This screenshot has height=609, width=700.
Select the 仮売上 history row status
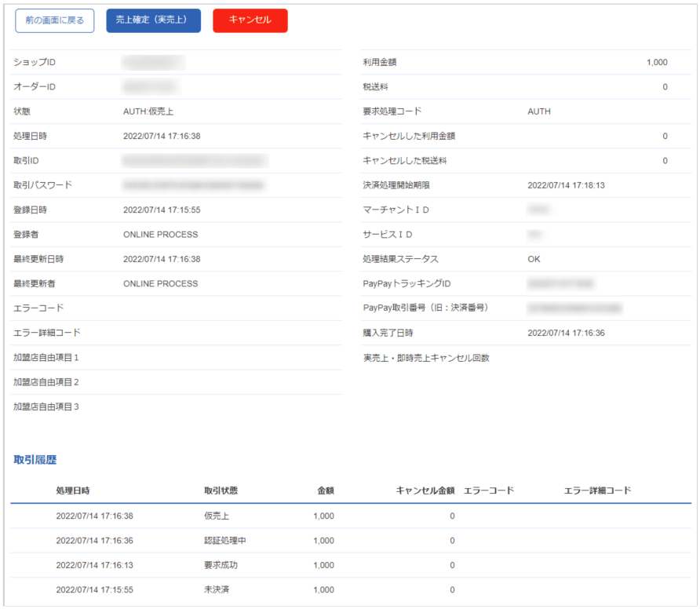point(217,516)
